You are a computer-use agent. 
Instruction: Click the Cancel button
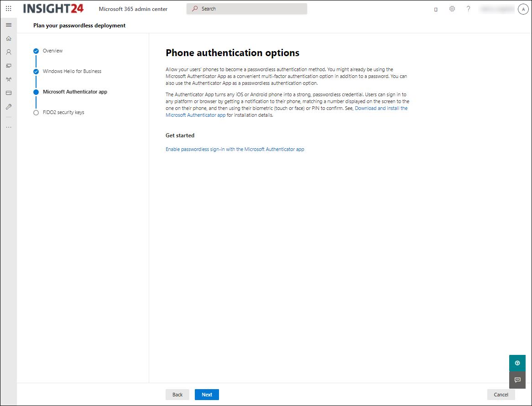501,395
